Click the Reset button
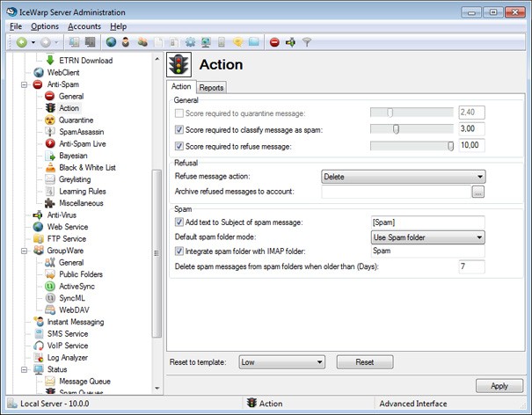 [x=365, y=362]
